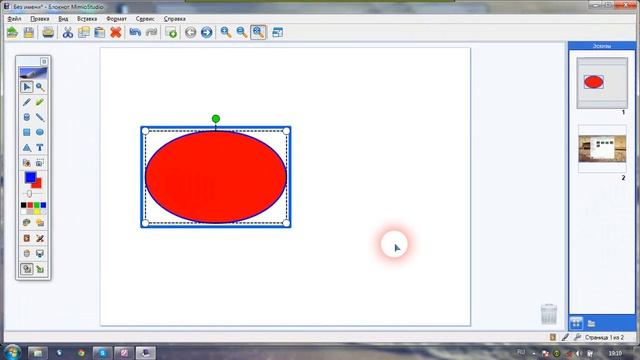This screenshot has width=640, height=360.
Task: Select the second page thumbnail
Action: 602,149
